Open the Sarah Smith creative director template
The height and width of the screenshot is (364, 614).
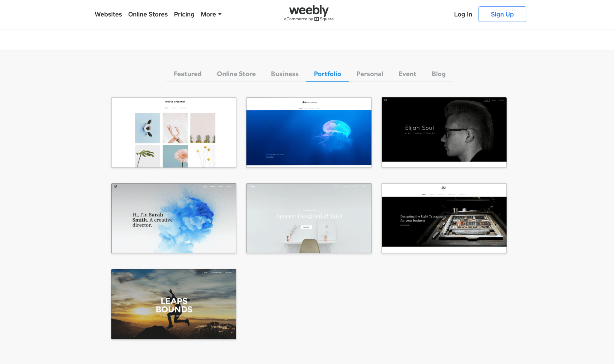tap(174, 218)
